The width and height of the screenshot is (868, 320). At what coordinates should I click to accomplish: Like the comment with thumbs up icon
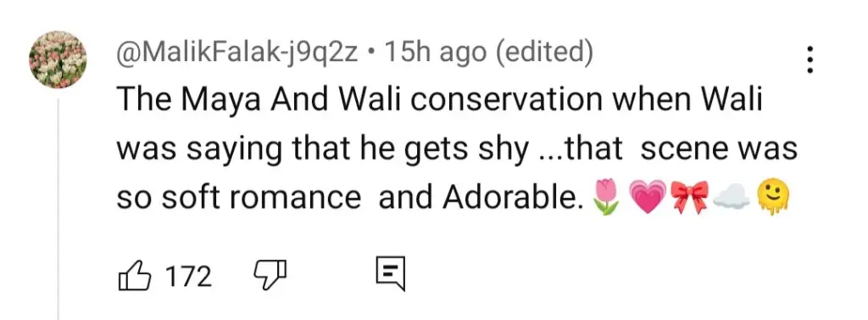coord(135,276)
